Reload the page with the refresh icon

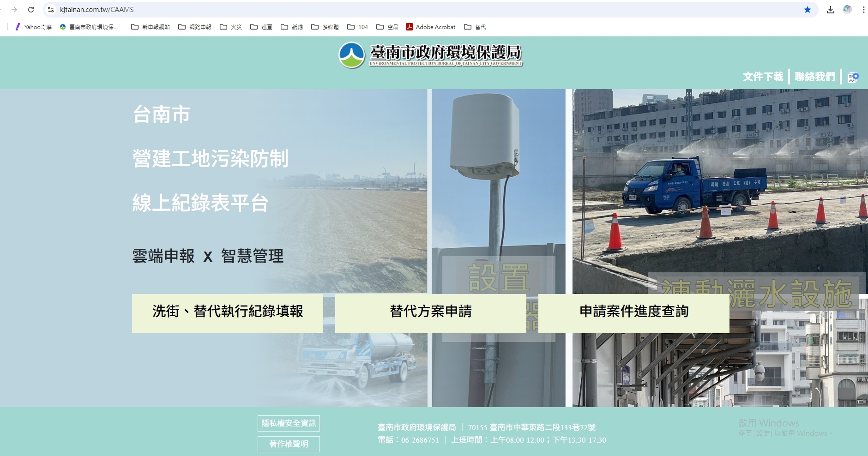[31, 10]
